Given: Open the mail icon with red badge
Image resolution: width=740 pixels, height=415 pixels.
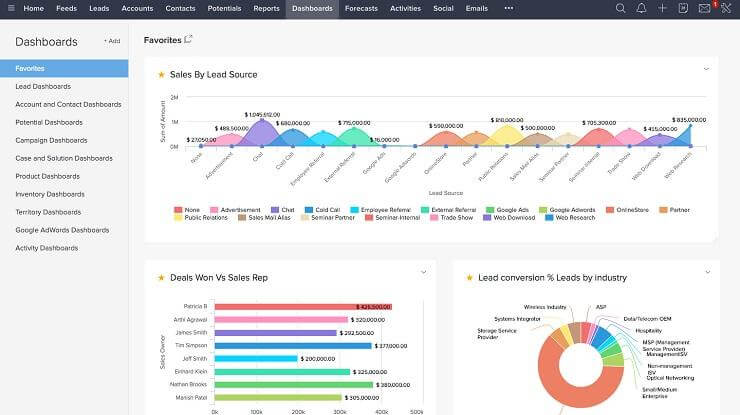Looking at the screenshot, I should [705, 8].
